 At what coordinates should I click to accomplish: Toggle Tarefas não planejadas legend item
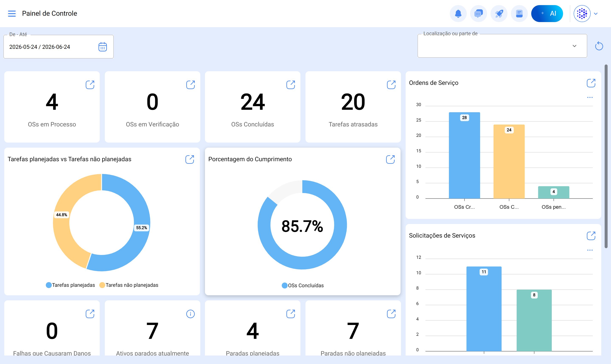129,285
